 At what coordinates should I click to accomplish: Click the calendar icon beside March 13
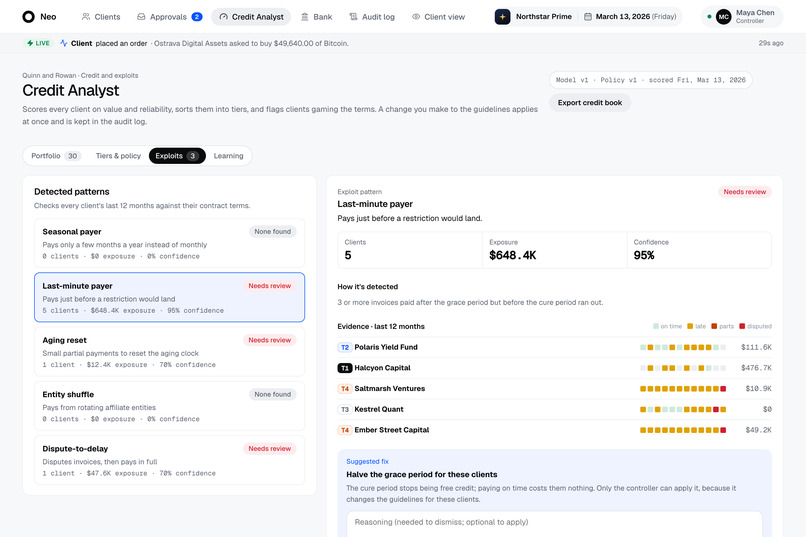pos(588,16)
